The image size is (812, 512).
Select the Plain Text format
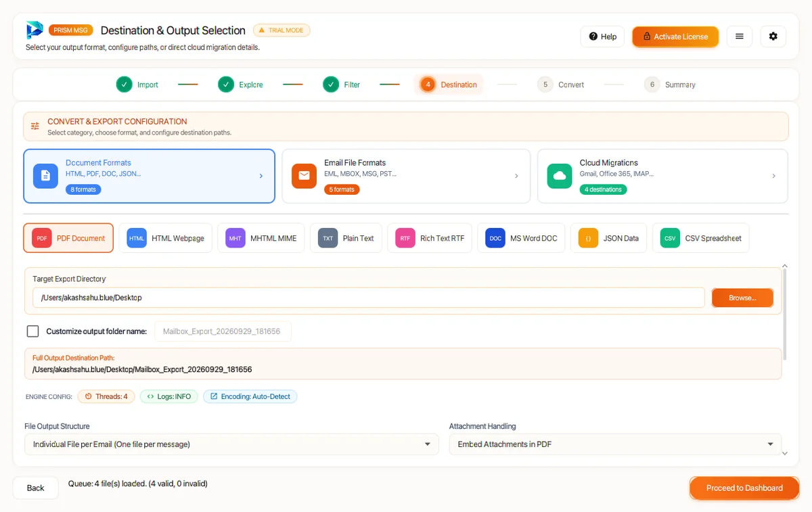(x=346, y=238)
